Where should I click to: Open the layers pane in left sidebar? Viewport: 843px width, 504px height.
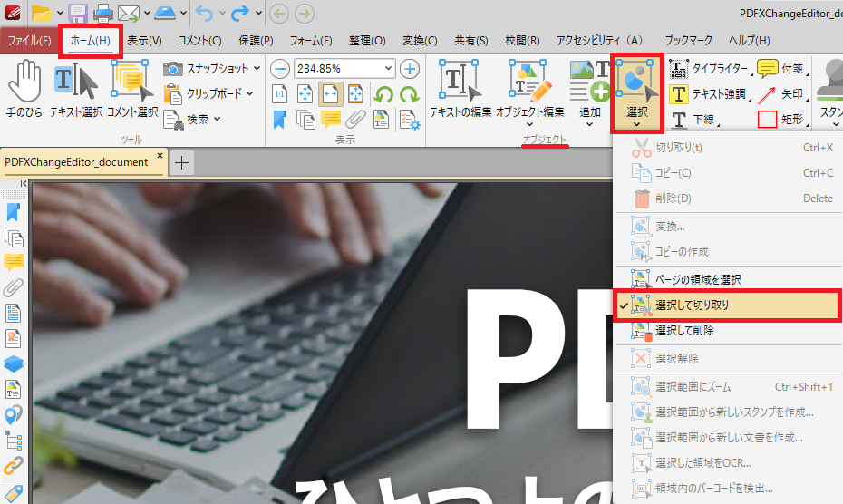[x=13, y=363]
